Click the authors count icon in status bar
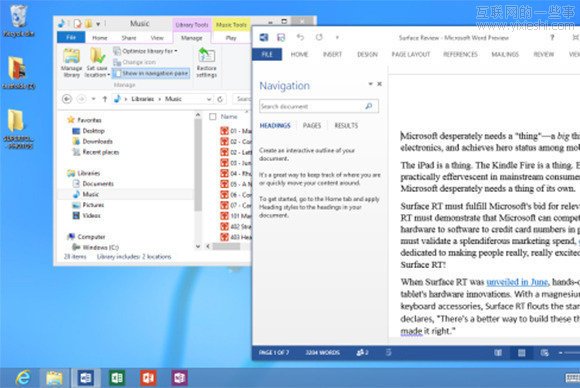Image resolution: width=580 pixels, height=388 pixels. click(362, 352)
